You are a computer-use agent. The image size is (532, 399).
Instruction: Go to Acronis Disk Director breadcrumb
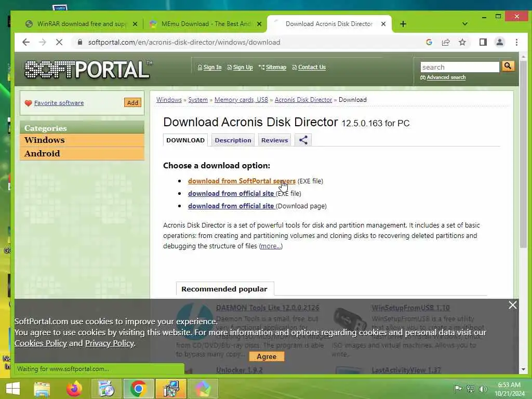point(303,100)
